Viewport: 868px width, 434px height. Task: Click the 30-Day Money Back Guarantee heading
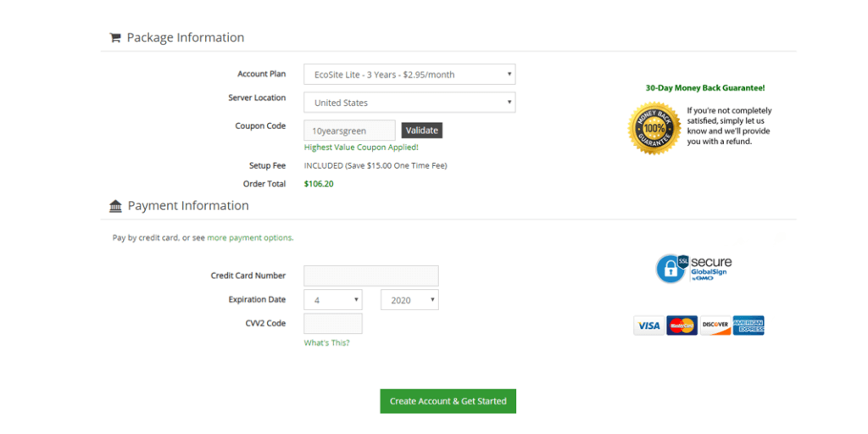click(705, 88)
